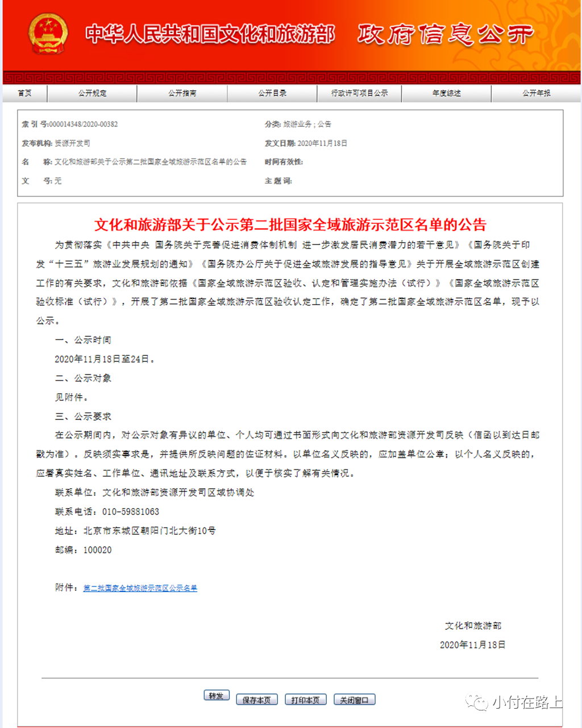This screenshot has height=728, width=582.
Task: Click the postal code 100020
Action: 98,550
